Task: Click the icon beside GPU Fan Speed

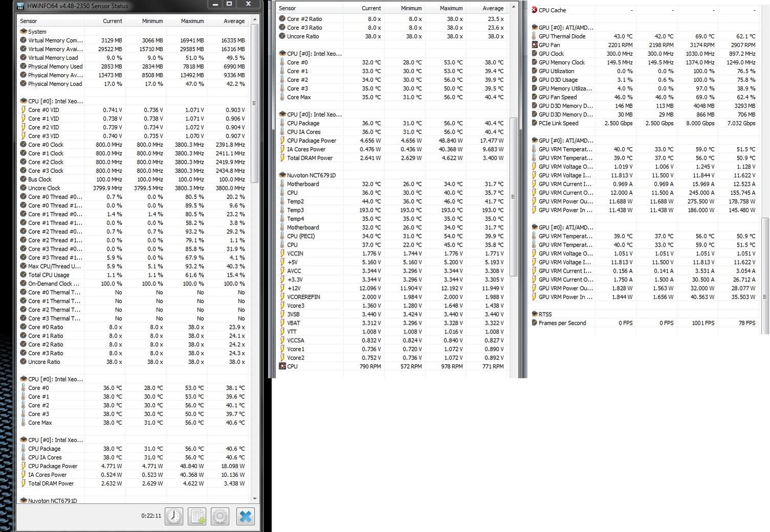Action: [534, 97]
